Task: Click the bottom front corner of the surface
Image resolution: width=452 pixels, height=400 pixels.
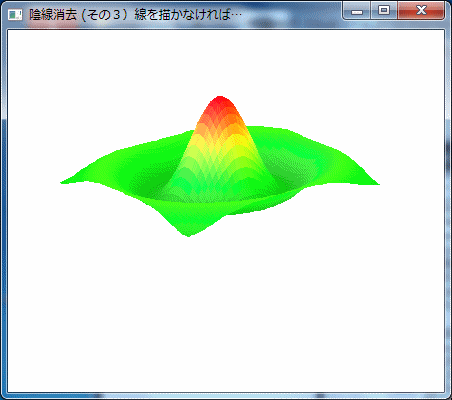Action: click(x=189, y=234)
